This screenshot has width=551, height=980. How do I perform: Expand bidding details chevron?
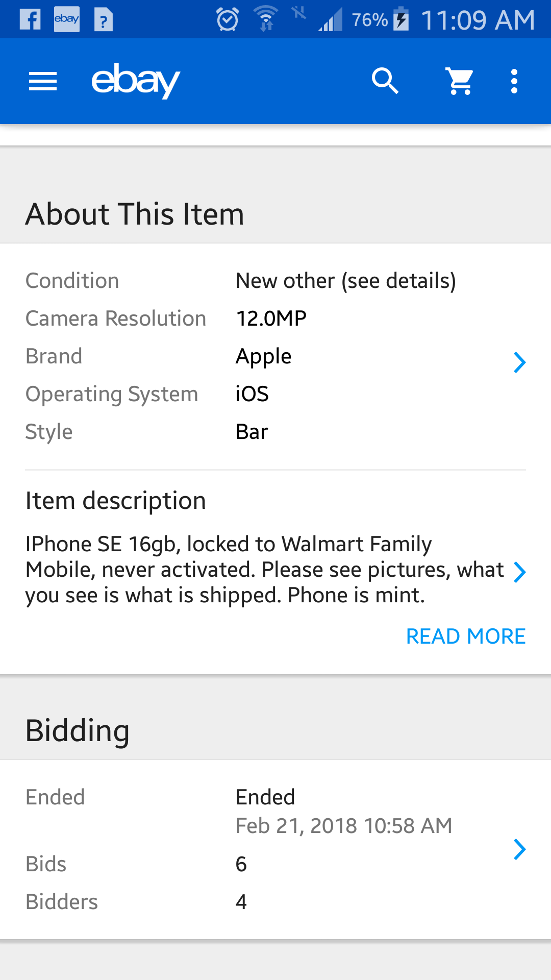click(519, 849)
